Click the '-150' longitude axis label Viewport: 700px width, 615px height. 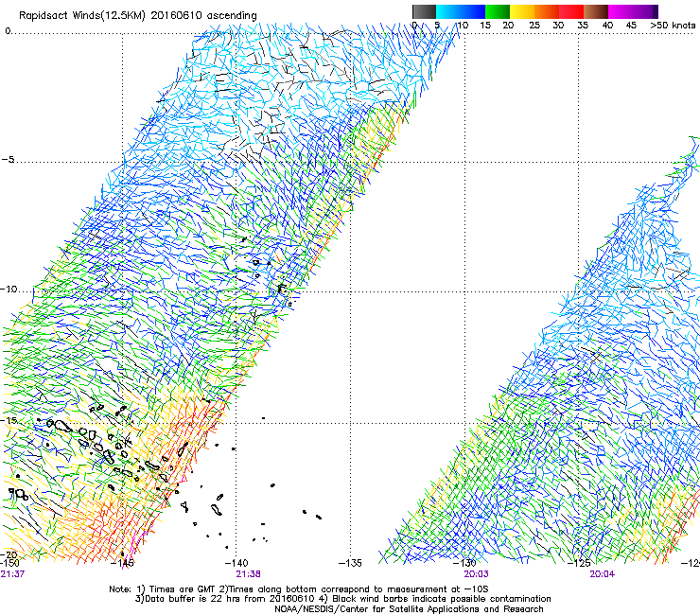pyautogui.click(x=9, y=562)
